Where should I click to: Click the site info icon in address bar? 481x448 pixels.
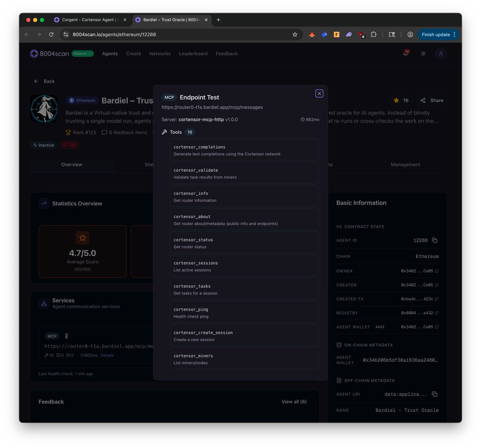[67, 34]
